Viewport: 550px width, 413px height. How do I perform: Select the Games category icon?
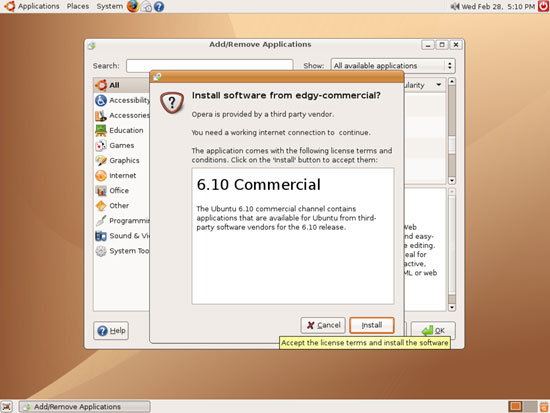(101, 145)
